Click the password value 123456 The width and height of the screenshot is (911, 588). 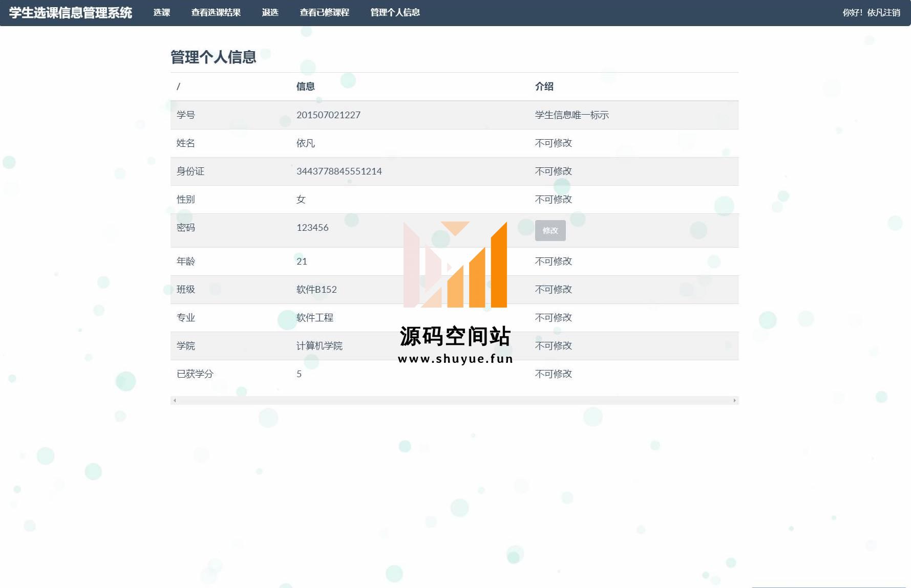[312, 227]
